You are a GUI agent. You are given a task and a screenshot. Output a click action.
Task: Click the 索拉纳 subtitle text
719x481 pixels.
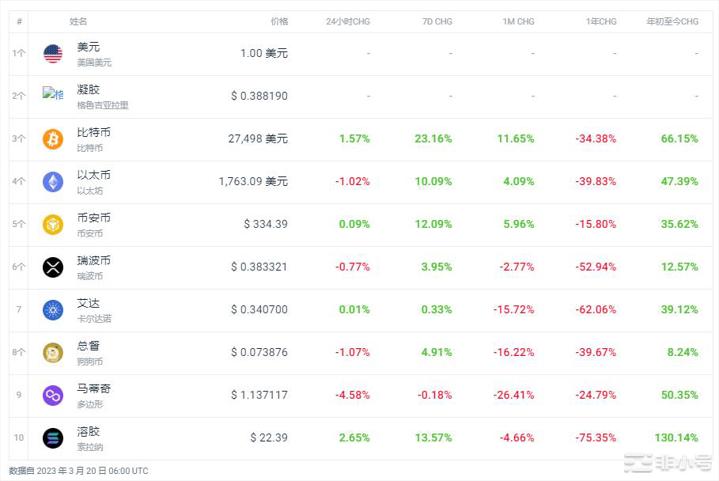(90, 447)
